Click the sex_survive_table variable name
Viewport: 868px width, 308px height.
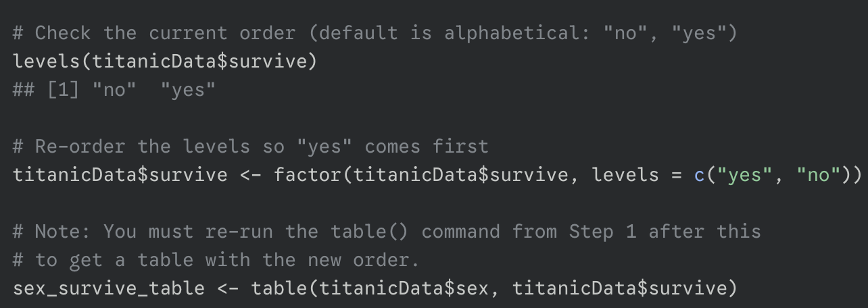pos(109,288)
